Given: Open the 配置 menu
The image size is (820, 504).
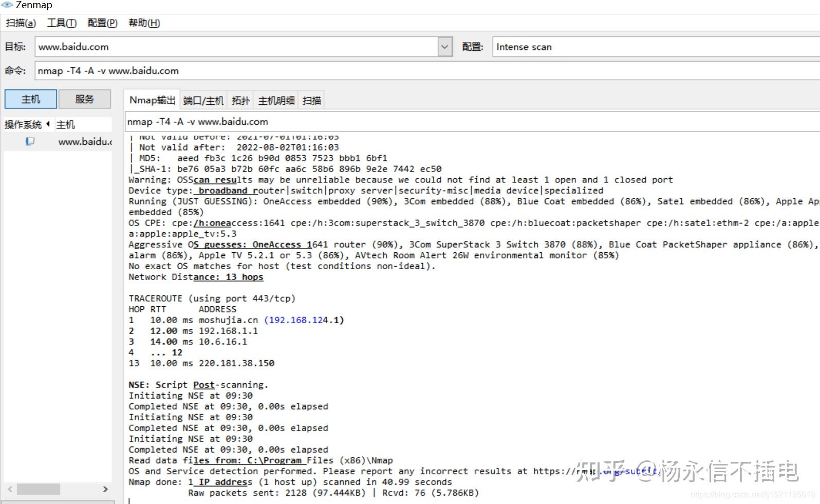Looking at the screenshot, I should 102,23.
